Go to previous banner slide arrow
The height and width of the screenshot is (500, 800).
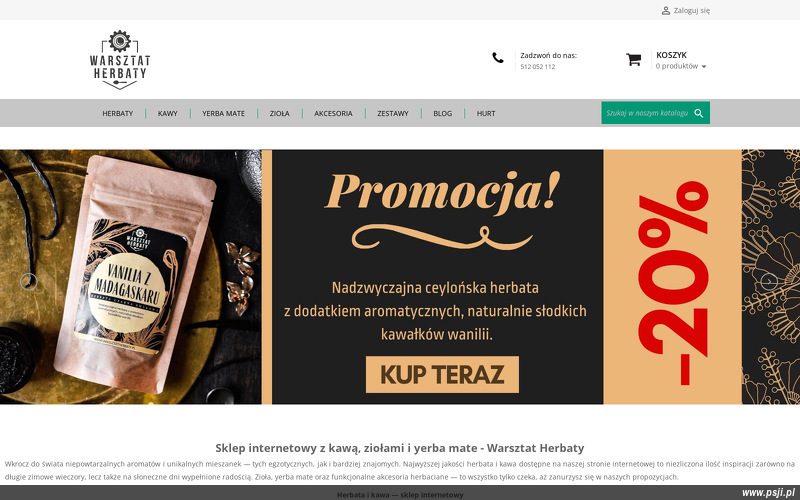pyautogui.click(x=29, y=281)
